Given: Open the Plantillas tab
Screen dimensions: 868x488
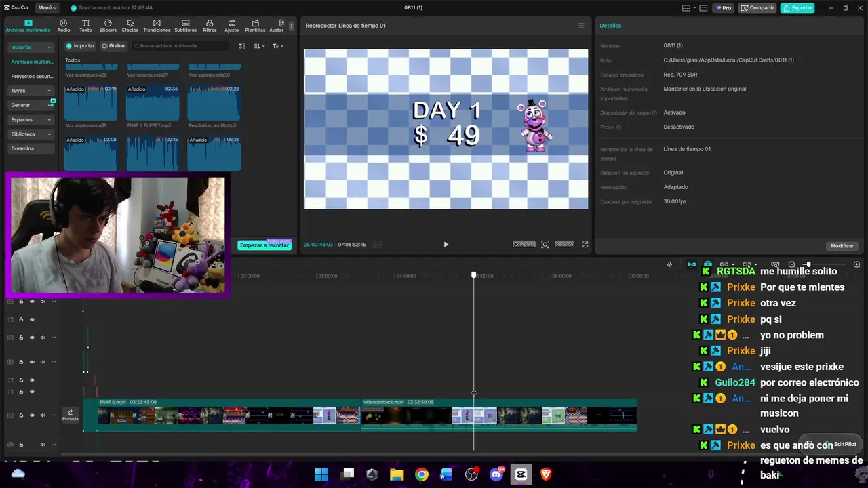Looking at the screenshot, I should [255, 26].
